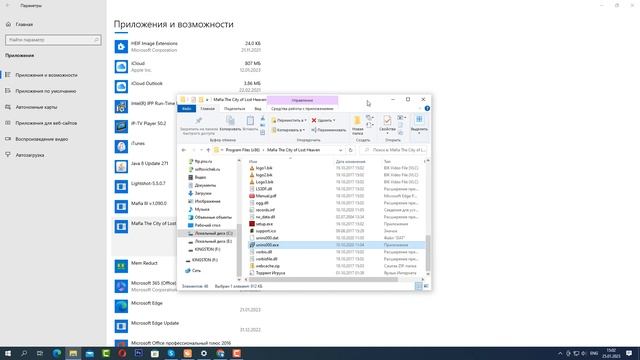Open Приложения по умолчанию in Settings

(46, 91)
